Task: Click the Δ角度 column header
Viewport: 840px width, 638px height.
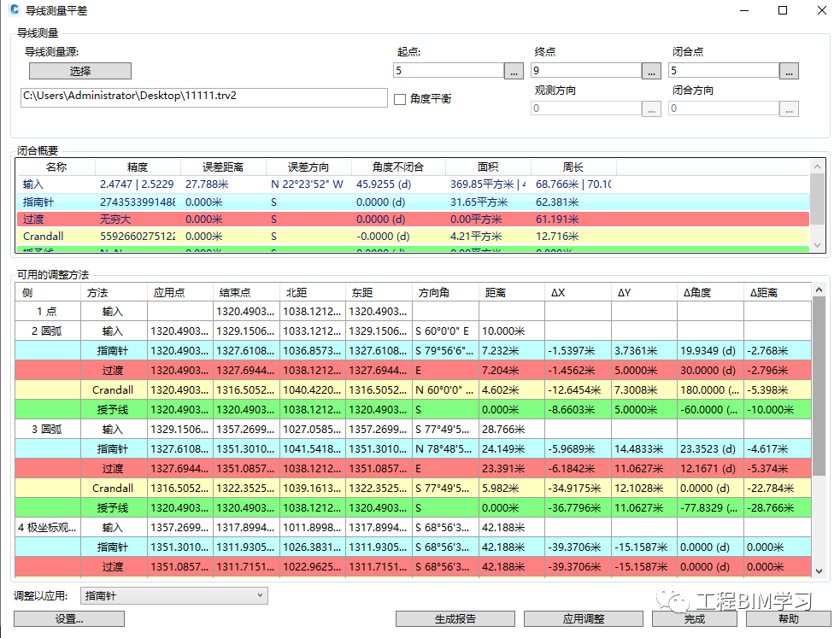Action: tap(710, 293)
